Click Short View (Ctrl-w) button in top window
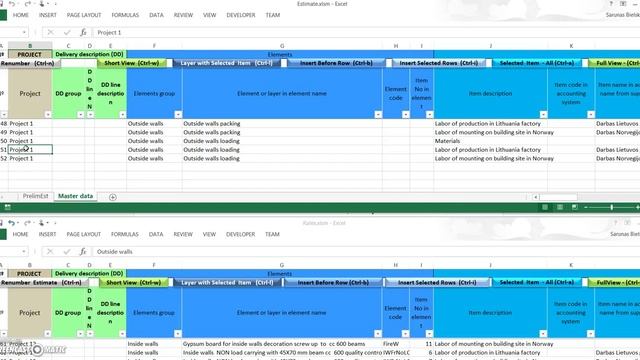 click(131, 63)
